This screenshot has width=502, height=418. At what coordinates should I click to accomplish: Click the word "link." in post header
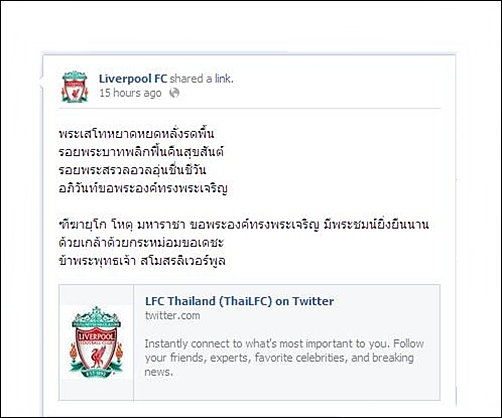click(x=224, y=79)
